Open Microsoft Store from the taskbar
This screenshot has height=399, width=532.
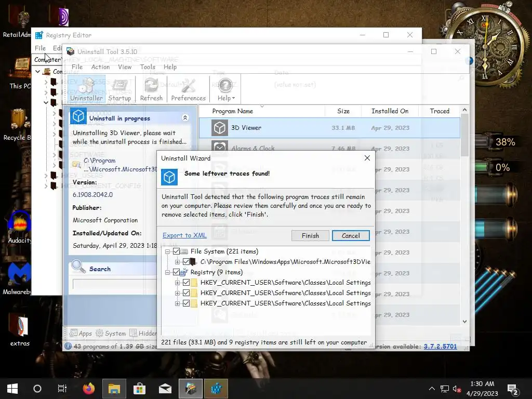[139, 389]
